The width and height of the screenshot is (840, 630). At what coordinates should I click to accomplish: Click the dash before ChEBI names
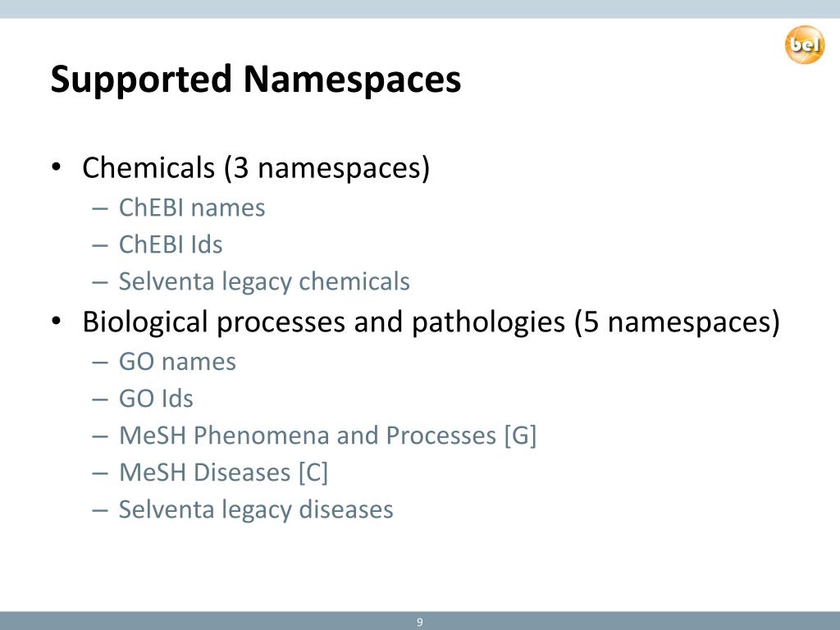point(100,208)
